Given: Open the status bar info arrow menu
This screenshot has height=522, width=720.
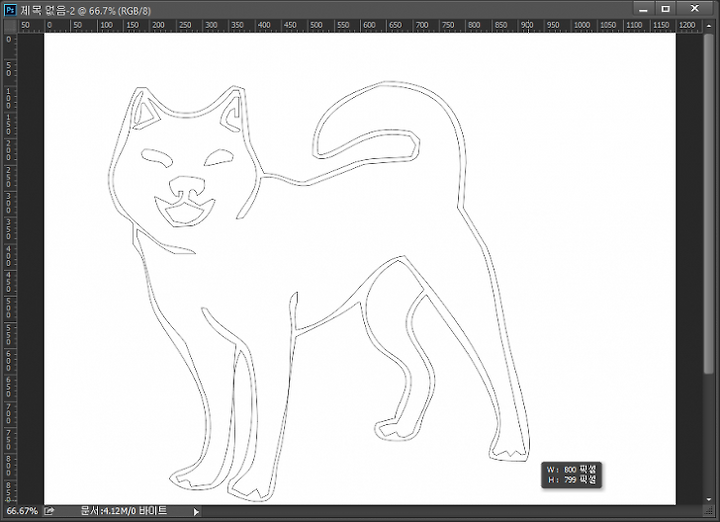Looking at the screenshot, I should [x=196, y=511].
